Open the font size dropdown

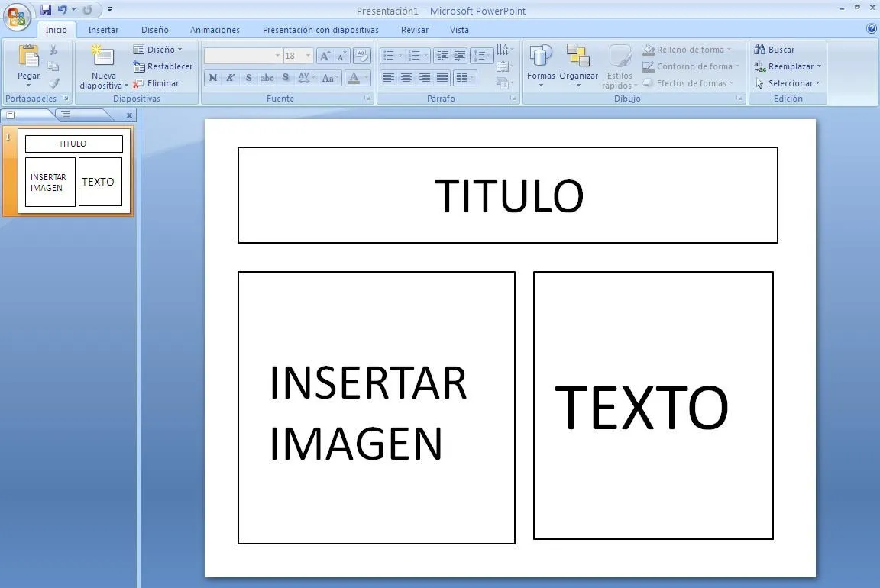[x=308, y=55]
